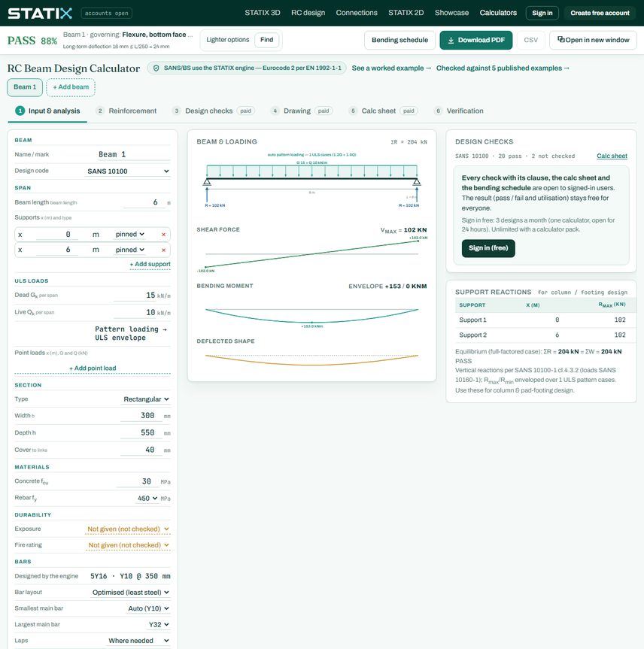Click the section Depth h field
Viewport: 644px width, 649px height.
pyautogui.click(x=141, y=432)
